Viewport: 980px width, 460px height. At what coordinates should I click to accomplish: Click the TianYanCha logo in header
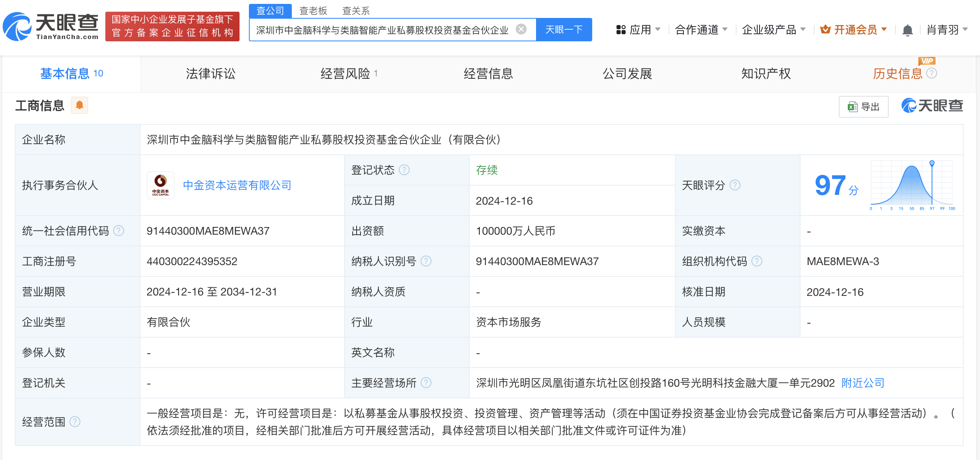(51, 27)
